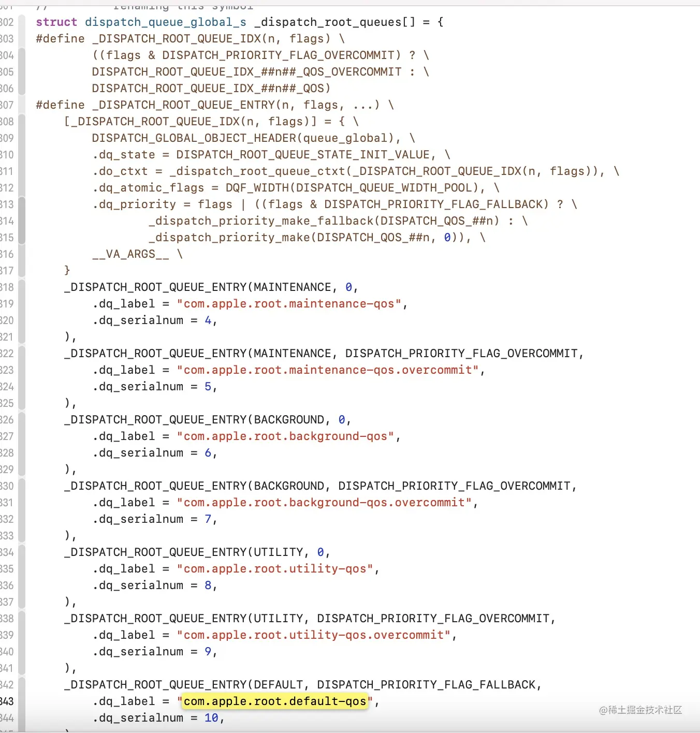Toggle a breakpoint on line number 318
This screenshot has width=700, height=733.
(x=8, y=287)
